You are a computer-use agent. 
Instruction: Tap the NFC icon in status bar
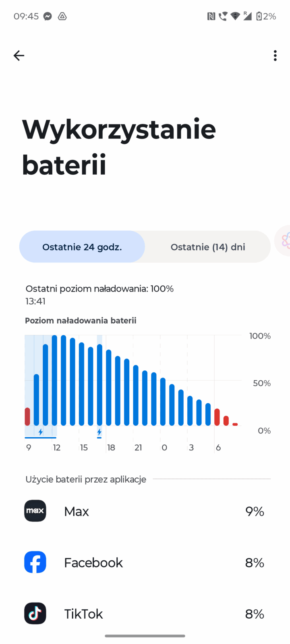[x=211, y=17]
